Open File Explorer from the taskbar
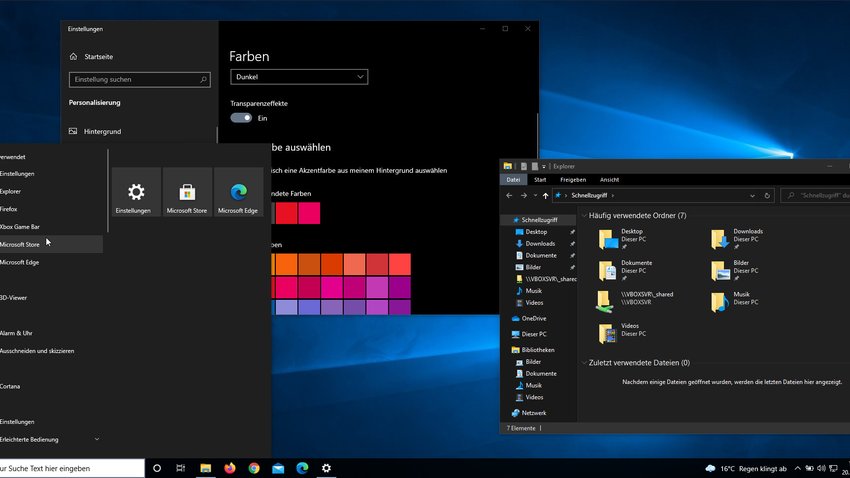 (205, 468)
